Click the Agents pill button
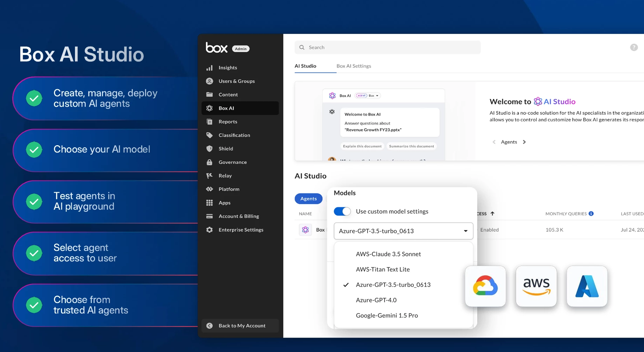This screenshot has width=644, height=352. pyautogui.click(x=308, y=199)
